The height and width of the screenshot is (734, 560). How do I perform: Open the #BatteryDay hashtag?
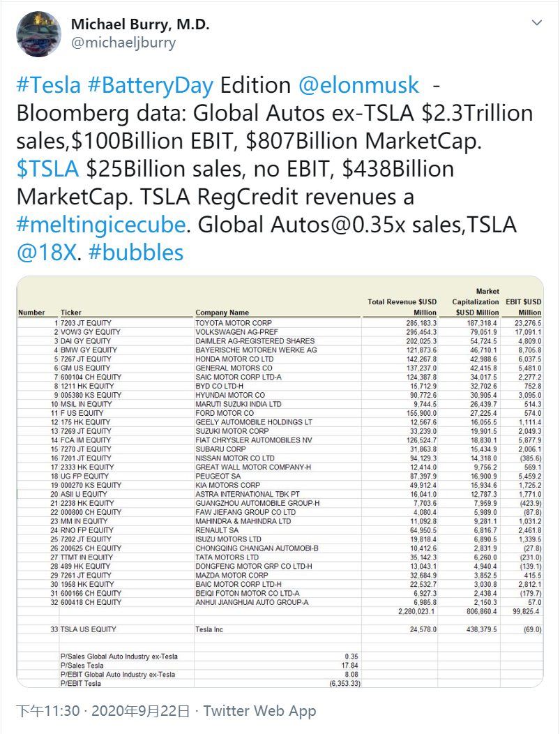point(151,86)
